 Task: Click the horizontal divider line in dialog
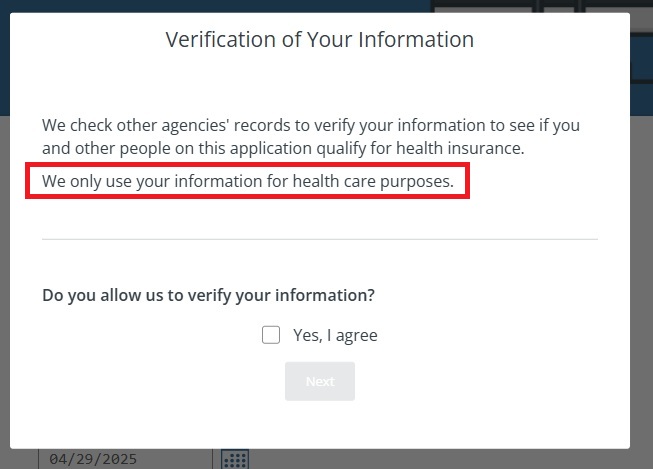pyautogui.click(x=320, y=239)
